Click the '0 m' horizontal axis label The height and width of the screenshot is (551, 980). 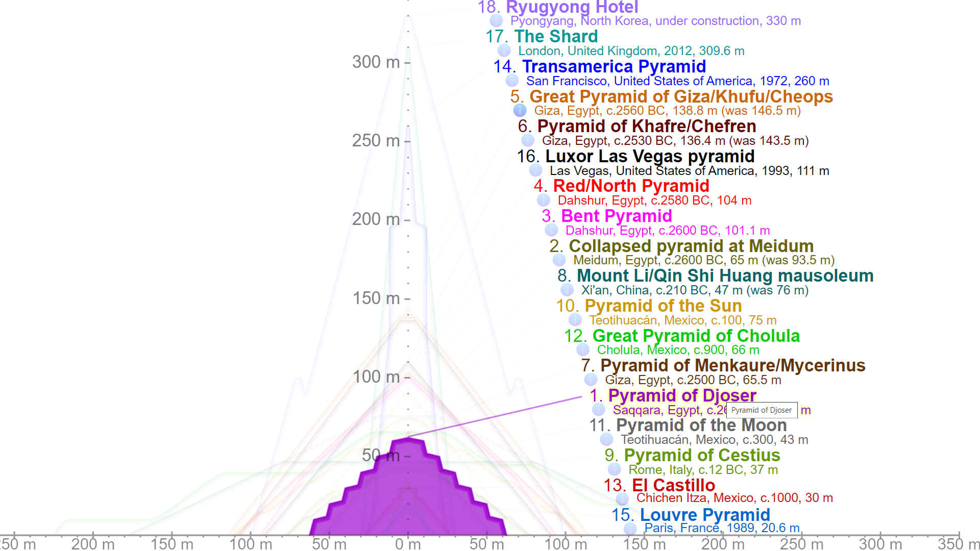[408, 544]
